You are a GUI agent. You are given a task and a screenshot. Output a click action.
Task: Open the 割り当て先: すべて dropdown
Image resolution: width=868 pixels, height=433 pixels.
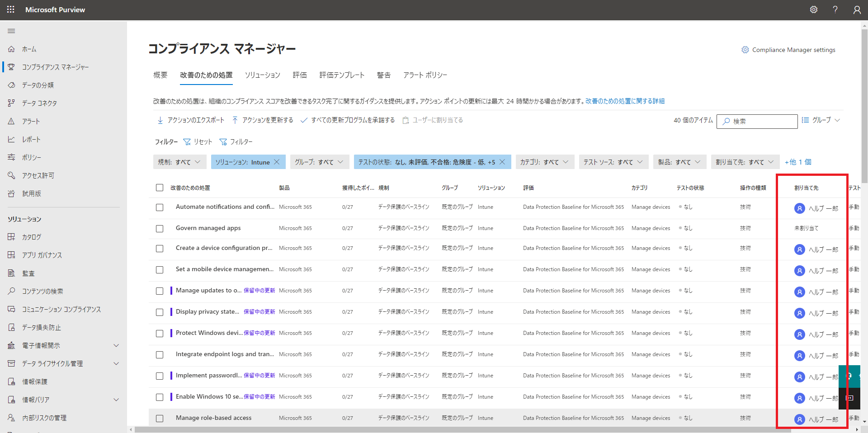745,162
